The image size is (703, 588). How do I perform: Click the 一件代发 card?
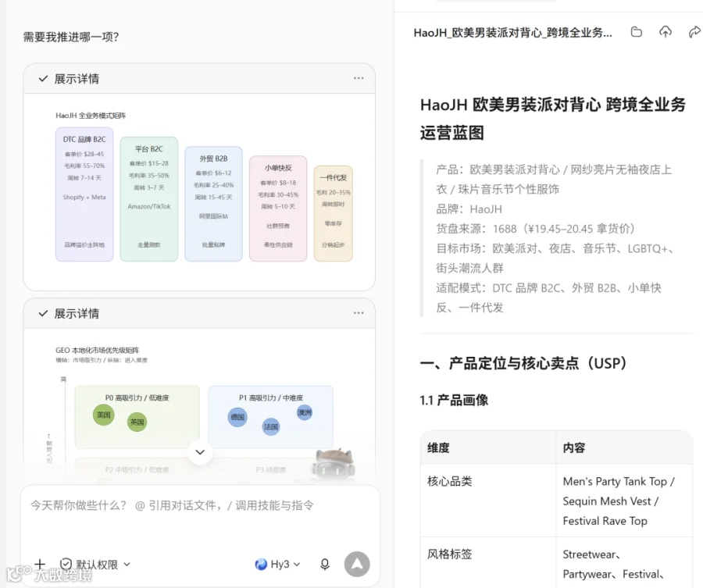pos(333,213)
